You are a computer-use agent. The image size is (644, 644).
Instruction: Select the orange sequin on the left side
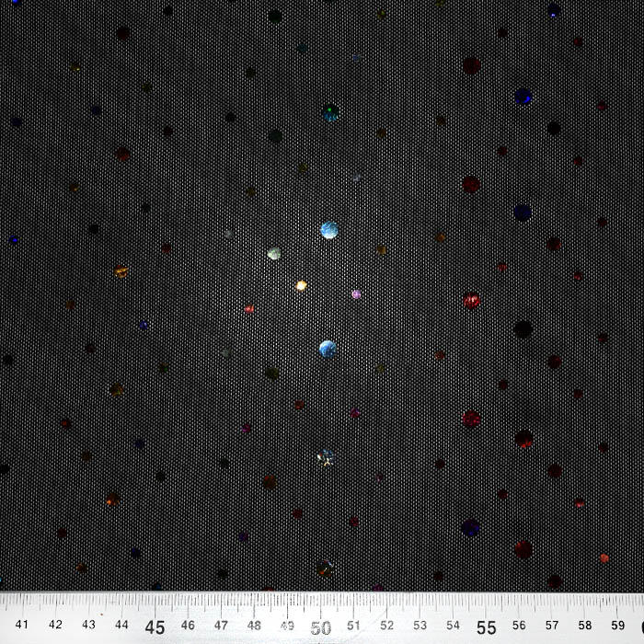coord(121,271)
